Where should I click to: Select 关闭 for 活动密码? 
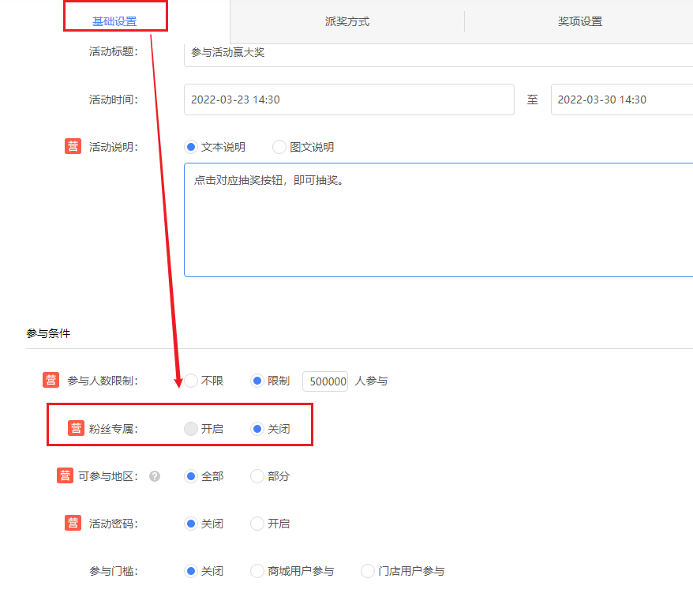tap(191, 524)
